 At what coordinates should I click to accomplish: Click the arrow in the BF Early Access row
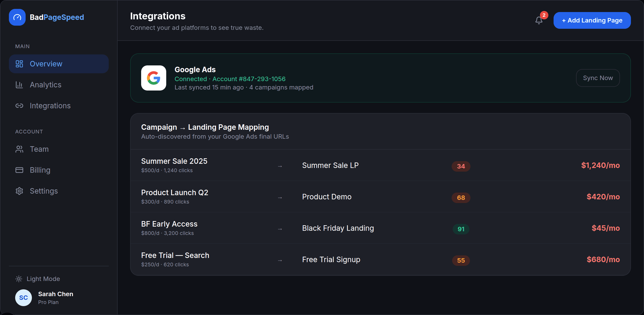pos(280,229)
